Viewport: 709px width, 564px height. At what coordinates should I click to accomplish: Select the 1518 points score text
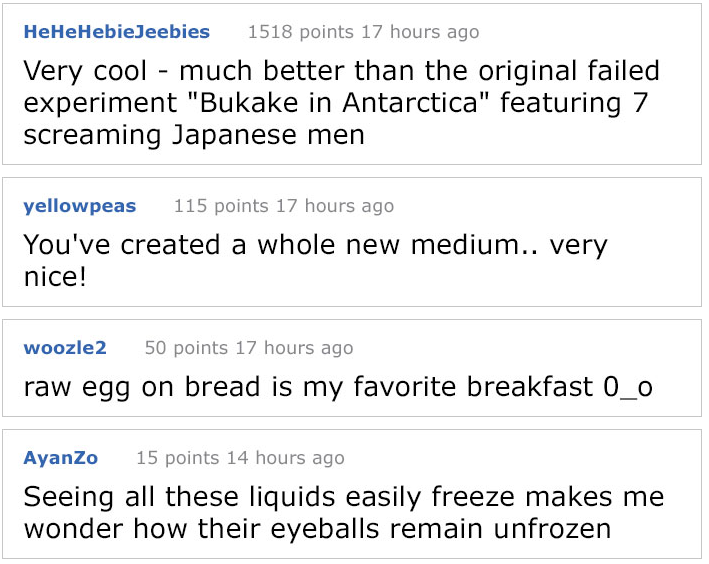301,32
